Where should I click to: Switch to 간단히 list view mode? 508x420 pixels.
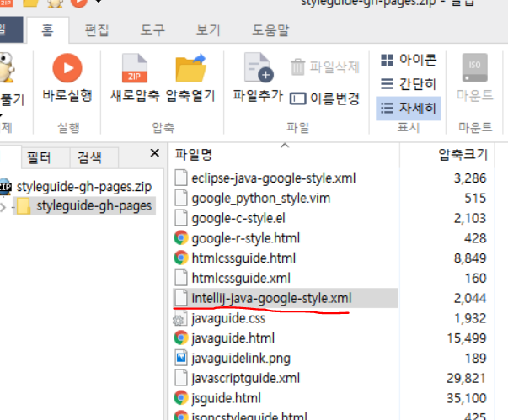click(409, 84)
